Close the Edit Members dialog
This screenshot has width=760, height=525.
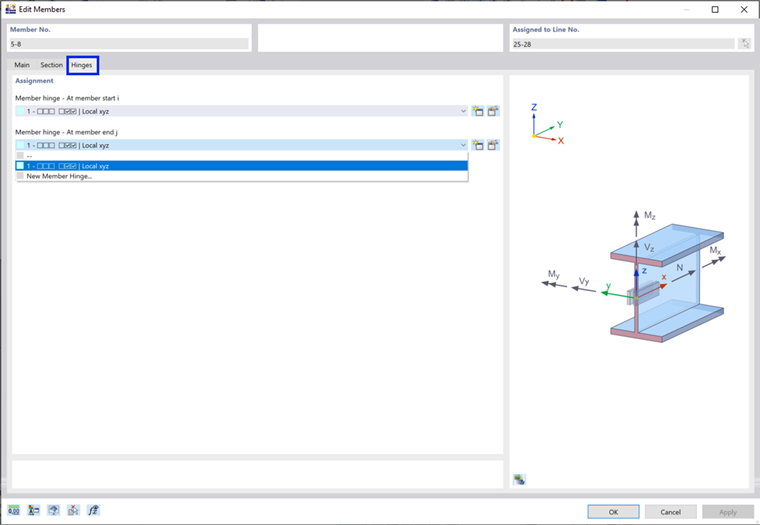point(744,9)
